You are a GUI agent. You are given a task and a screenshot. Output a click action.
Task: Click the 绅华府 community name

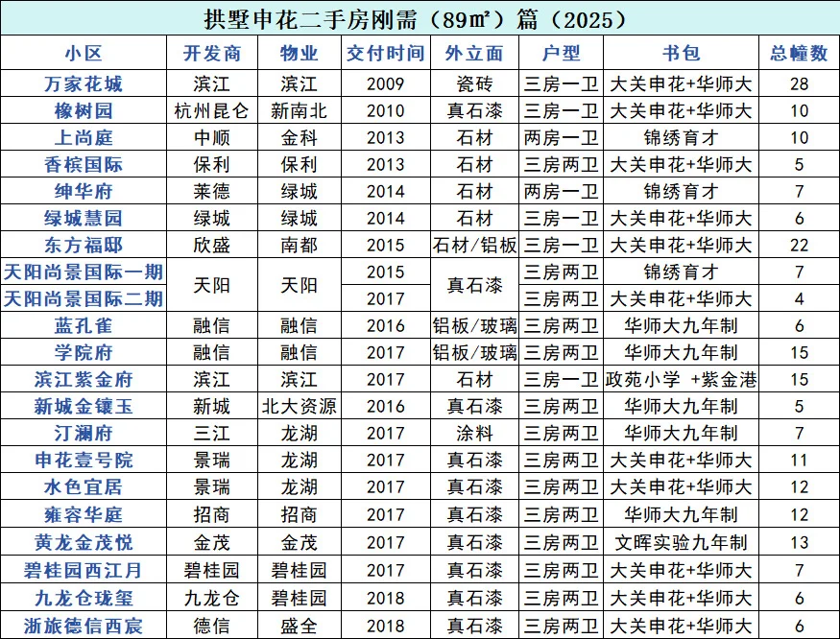click(x=84, y=191)
